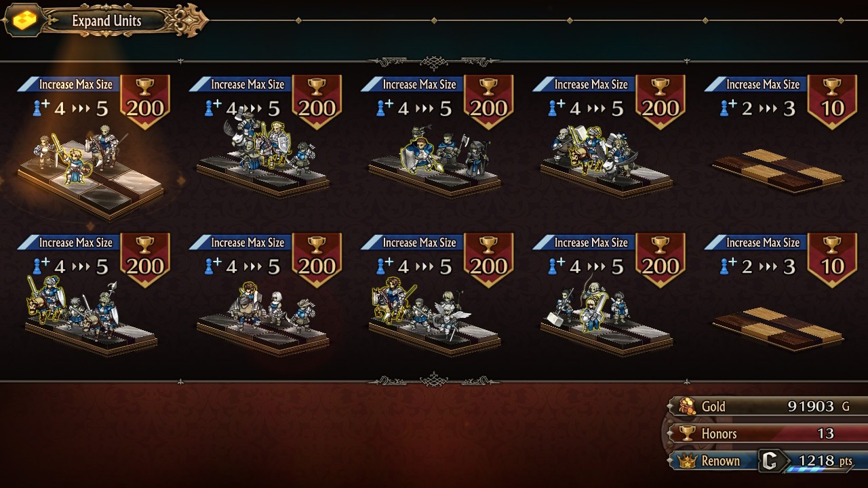
Task: Click the Increase Max Size label on third top unit
Action: pos(419,84)
